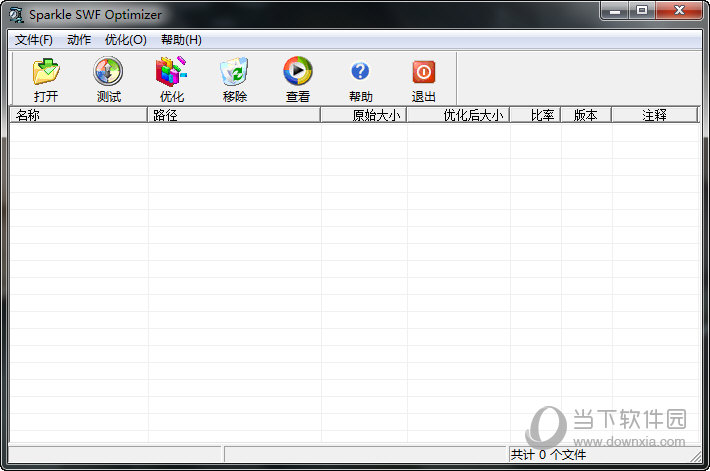Sort by the 名称 column header
This screenshot has width=710, height=471.
coord(78,115)
